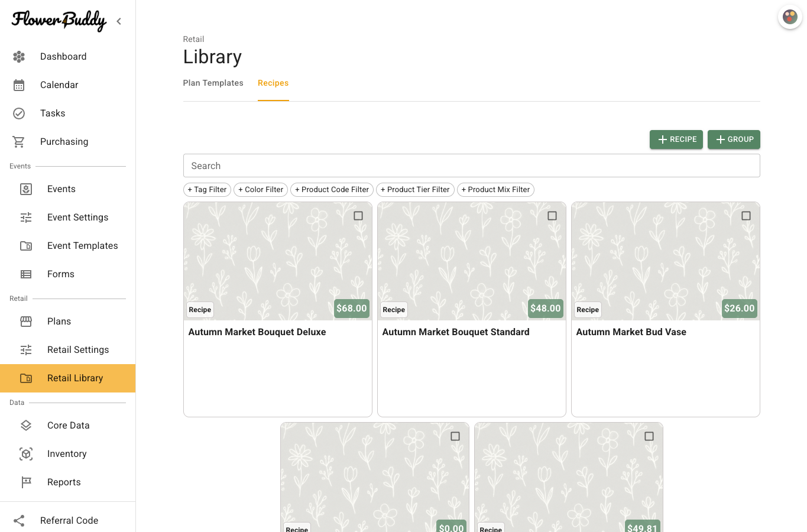Click the Event Templates folder icon
The image size is (807, 532).
pos(26,246)
